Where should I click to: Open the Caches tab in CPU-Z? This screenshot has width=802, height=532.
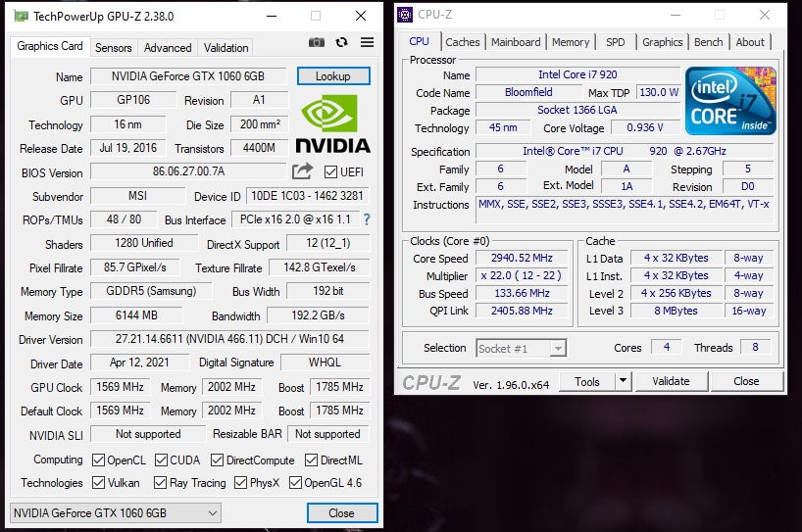click(x=463, y=42)
